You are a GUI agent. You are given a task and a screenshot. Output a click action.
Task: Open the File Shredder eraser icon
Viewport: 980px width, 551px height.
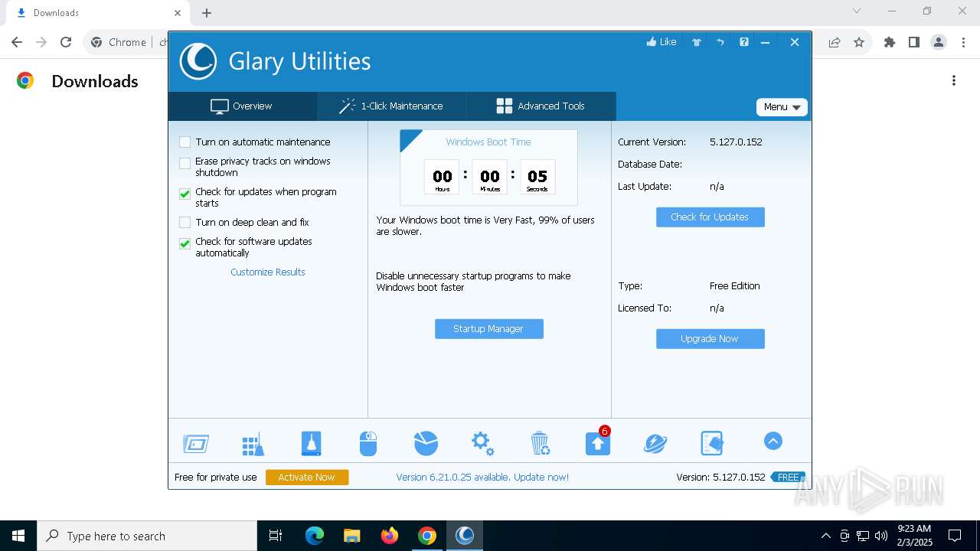coord(712,442)
